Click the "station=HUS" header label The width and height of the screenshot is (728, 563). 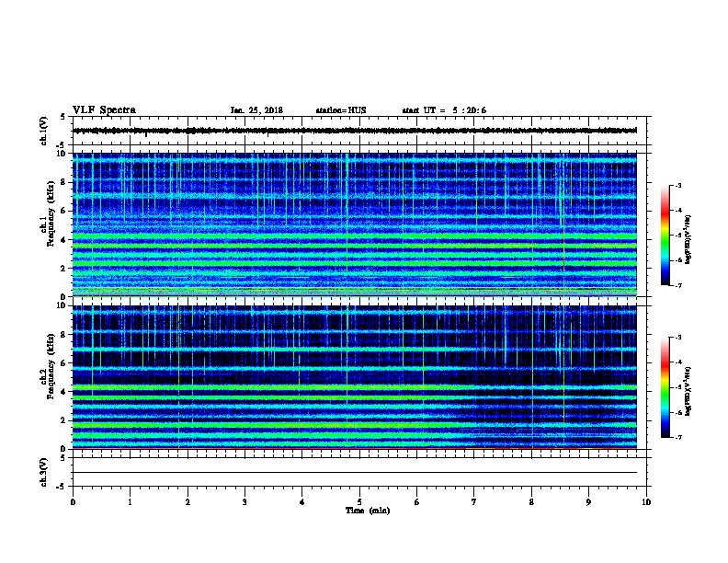(x=341, y=110)
